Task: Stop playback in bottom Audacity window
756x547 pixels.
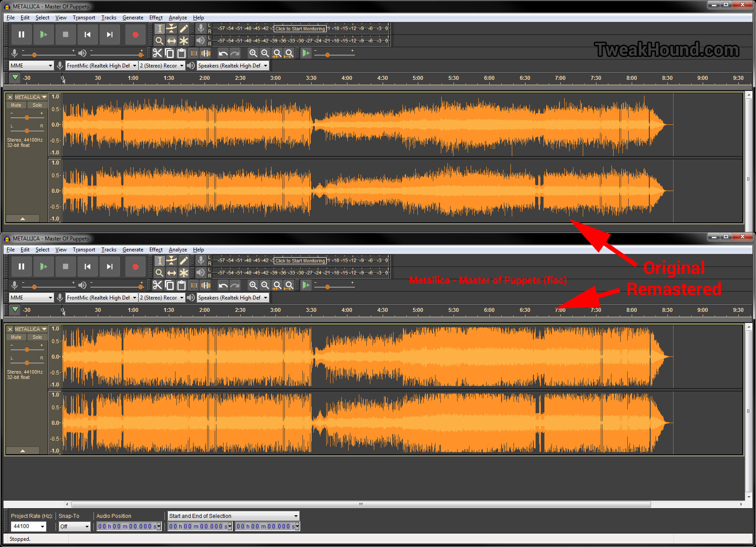Action: [65, 266]
